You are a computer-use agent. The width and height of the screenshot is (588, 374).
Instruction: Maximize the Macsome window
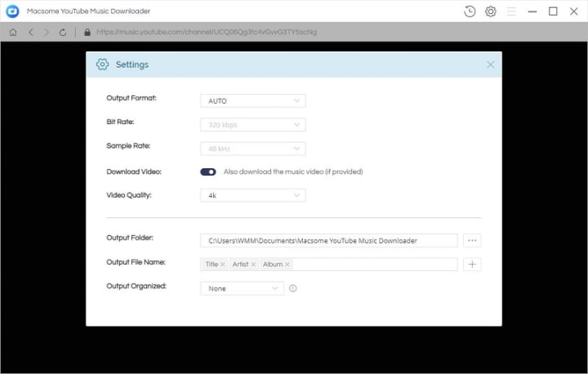point(553,11)
